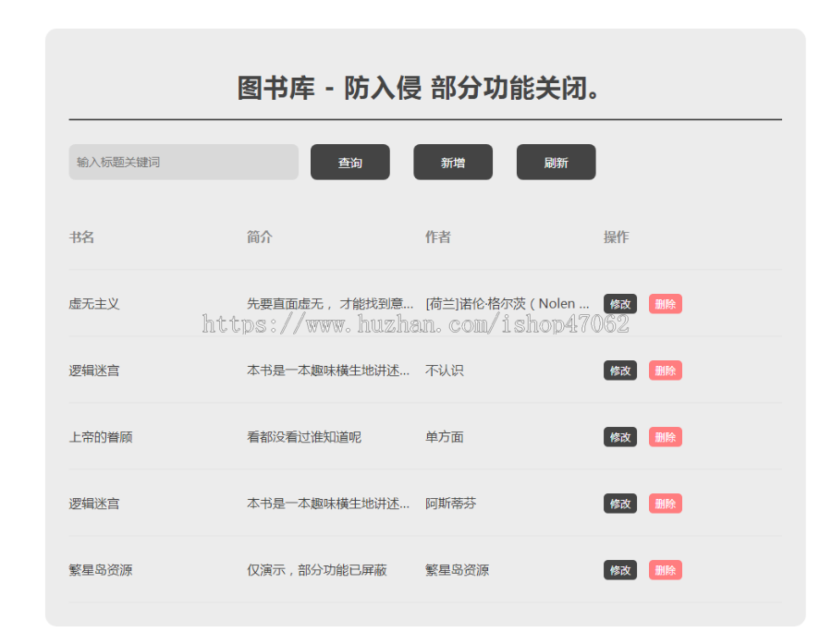This screenshot has height=644, width=832.
Task: Click 逻辑迷宫 title in 不认识 row
Action: 94,371
